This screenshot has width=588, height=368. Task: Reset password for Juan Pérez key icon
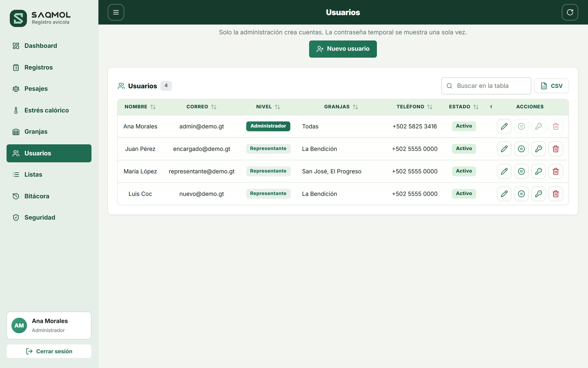tap(538, 149)
